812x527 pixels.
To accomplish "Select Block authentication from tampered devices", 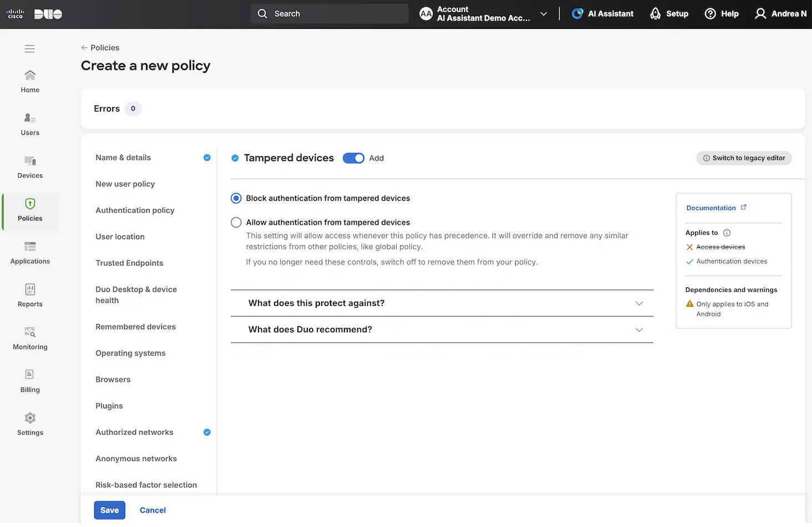I will click(x=236, y=198).
